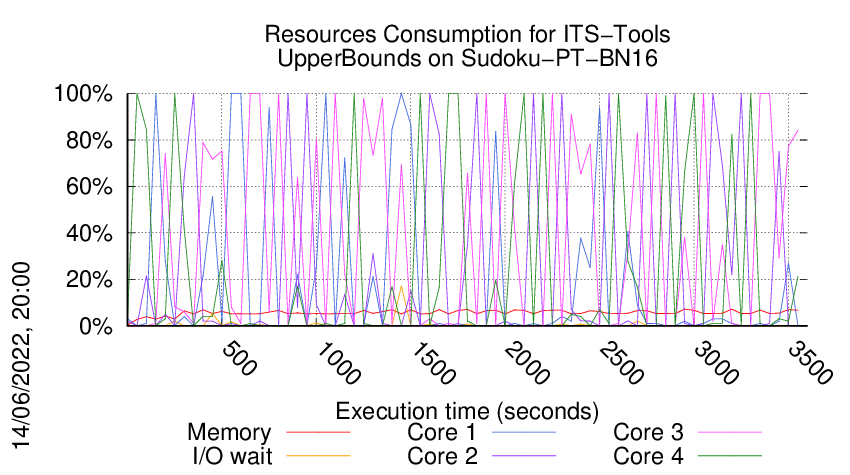The width and height of the screenshot is (850, 475).
Task: Click the I/O wait legend label
Action: [232, 456]
